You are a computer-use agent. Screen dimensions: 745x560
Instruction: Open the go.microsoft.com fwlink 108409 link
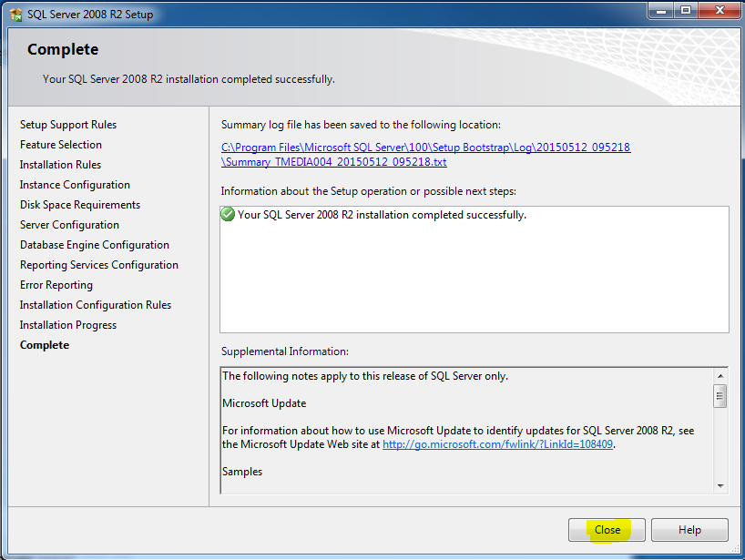(497, 444)
